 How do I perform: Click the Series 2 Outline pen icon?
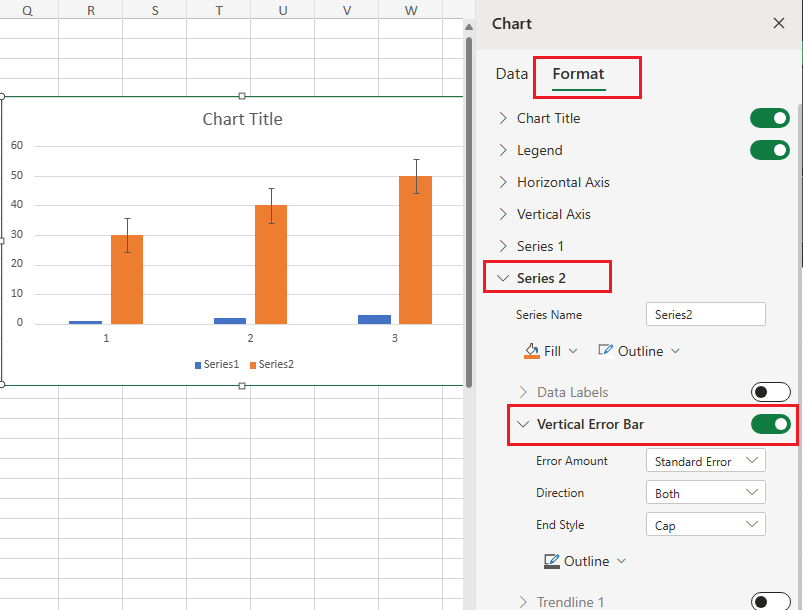(605, 351)
